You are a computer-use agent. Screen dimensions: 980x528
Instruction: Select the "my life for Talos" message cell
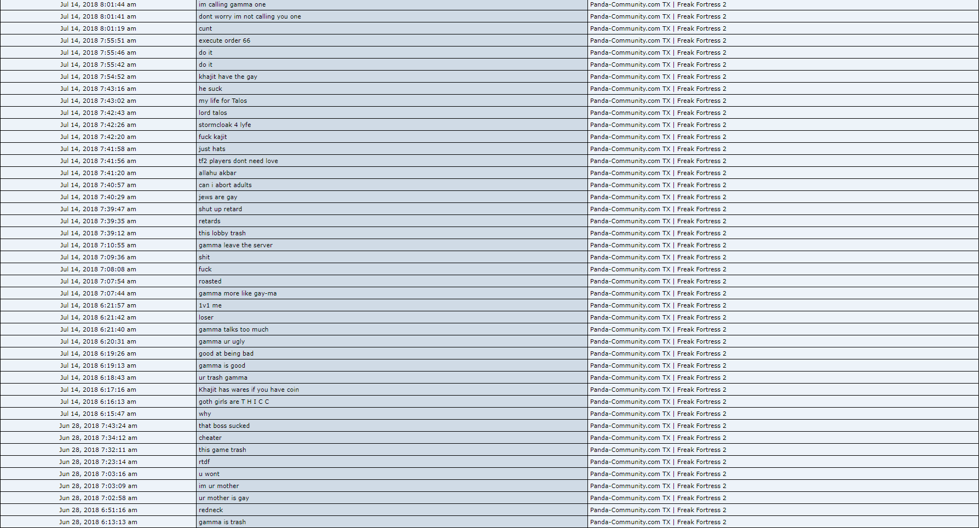(x=223, y=101)
